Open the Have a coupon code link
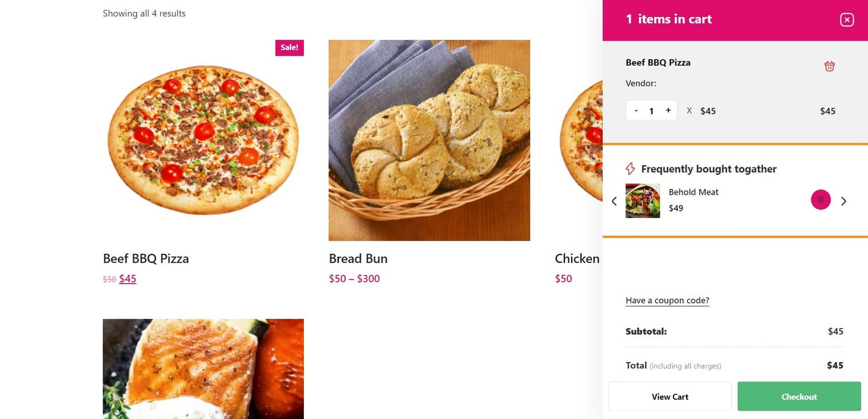This screenshot has width=868, height=419. tap(667, 300)
